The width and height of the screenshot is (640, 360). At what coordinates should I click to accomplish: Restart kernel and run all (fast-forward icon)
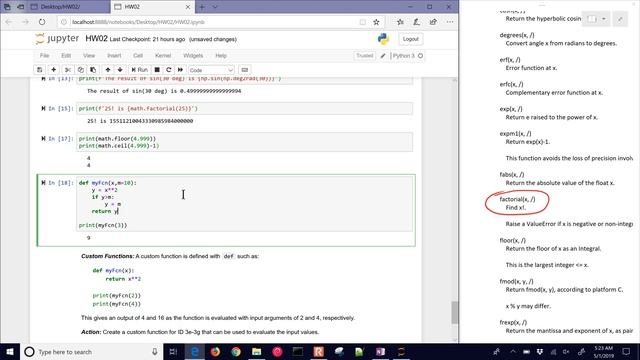pyautogui.click(x=180, y=70)
